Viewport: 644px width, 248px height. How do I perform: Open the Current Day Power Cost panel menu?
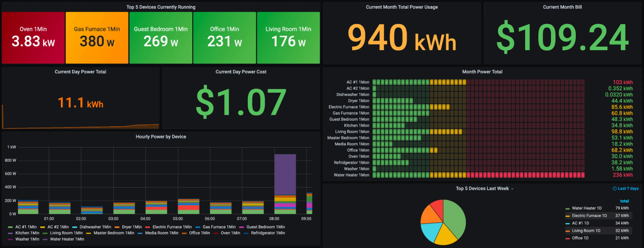coord(241,72)
